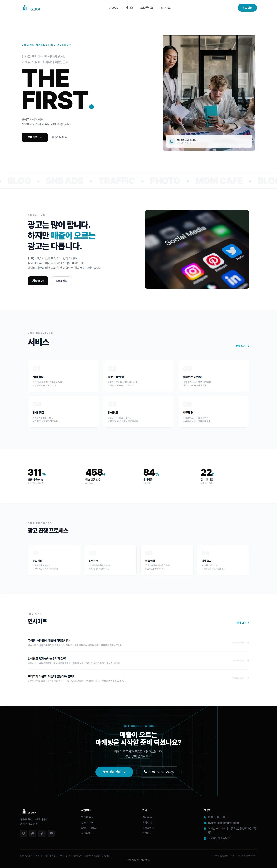The height and width of the screenshot is (868, 277).
Task: Open 서비스 in the top navigation
Action: point(129,8)
